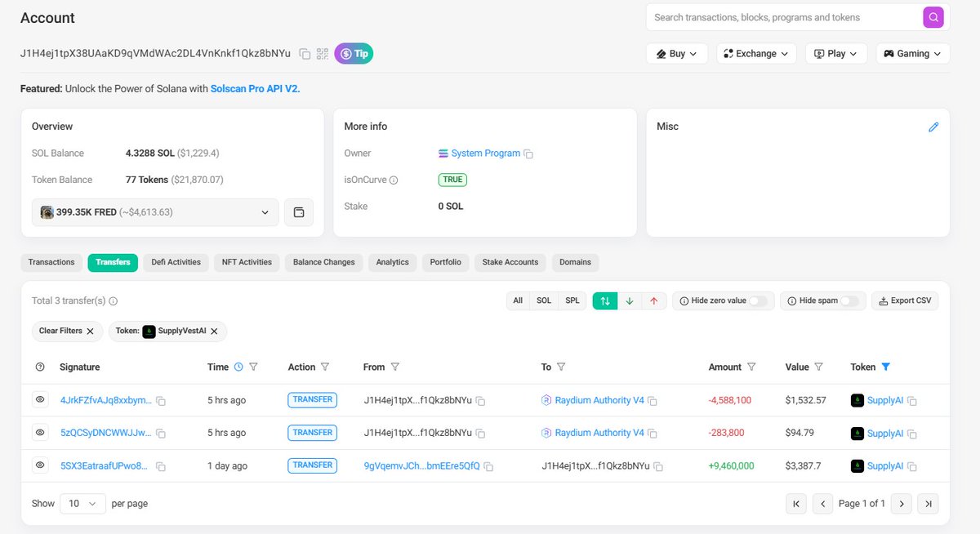
Task: Copy Raydium Authority V4 address in first row
Action: [653, 401]
